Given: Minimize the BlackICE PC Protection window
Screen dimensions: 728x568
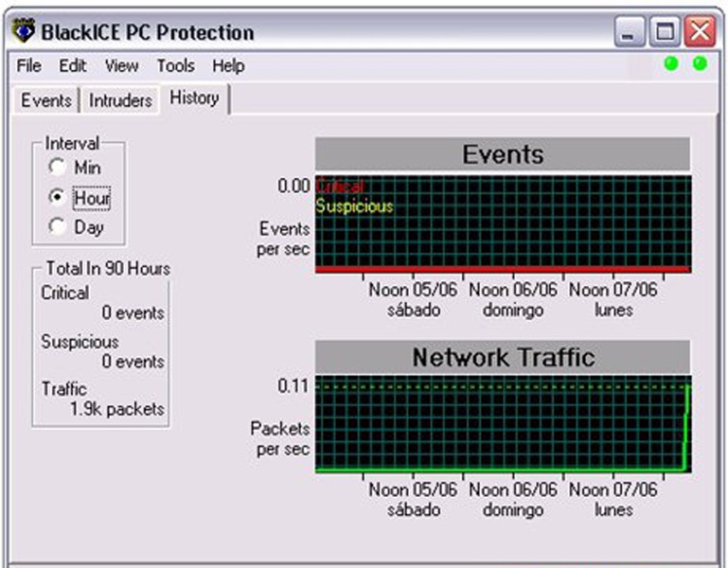Looking at the screenshot, I should [630, 31].
